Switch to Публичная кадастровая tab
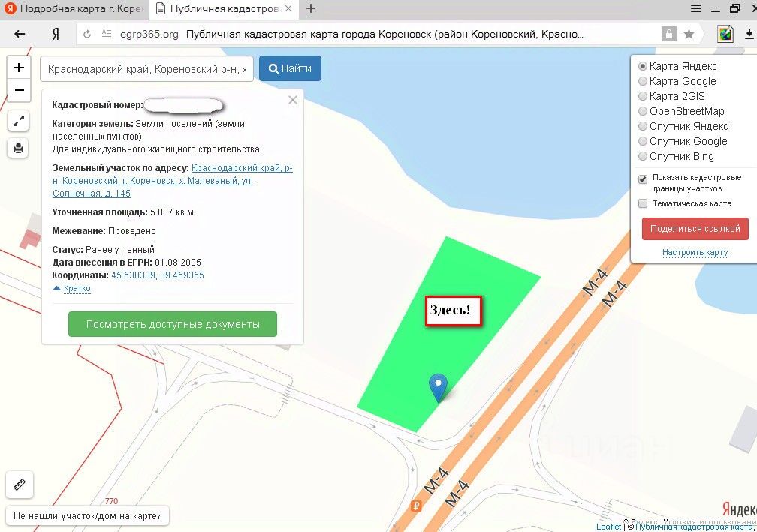 (x=225, y=9)
